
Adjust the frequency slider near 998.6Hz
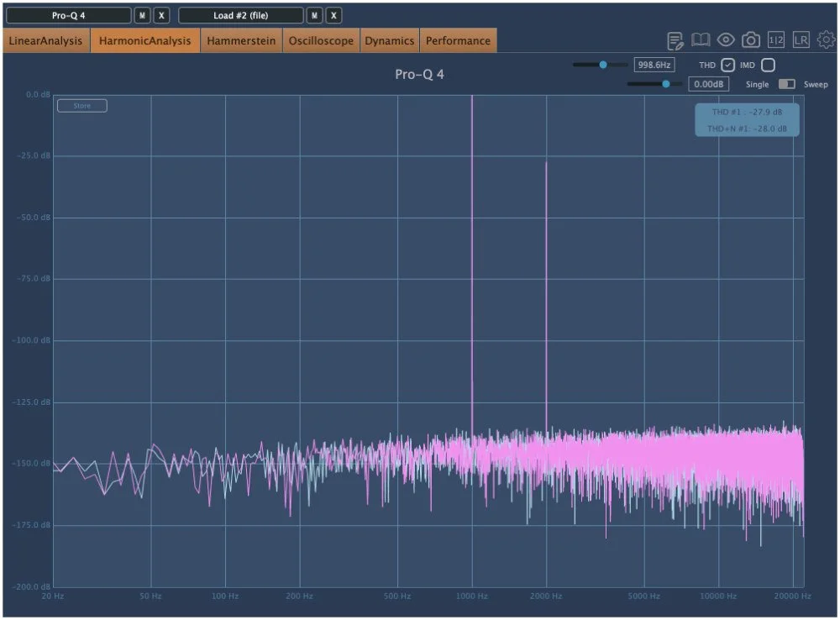(601, 63)
